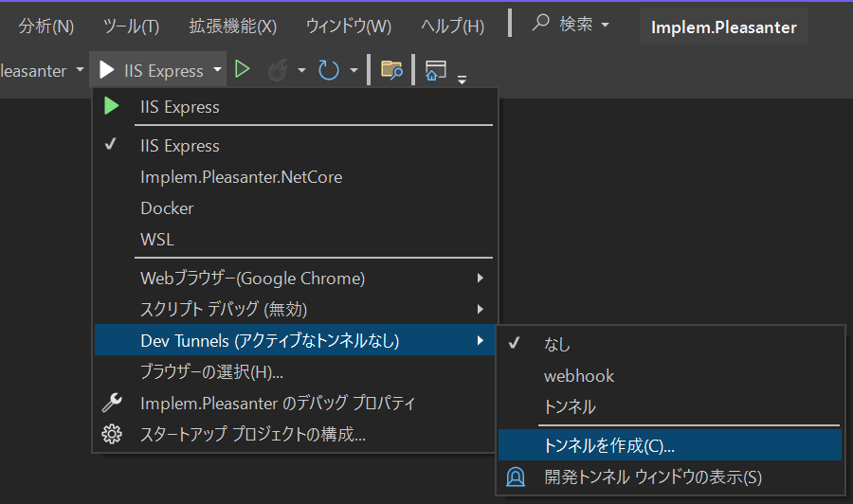Click the wrench icon for debug properties
Viewport: 853px width, 504px height.
pyautogui.click(x=112, y=403)
